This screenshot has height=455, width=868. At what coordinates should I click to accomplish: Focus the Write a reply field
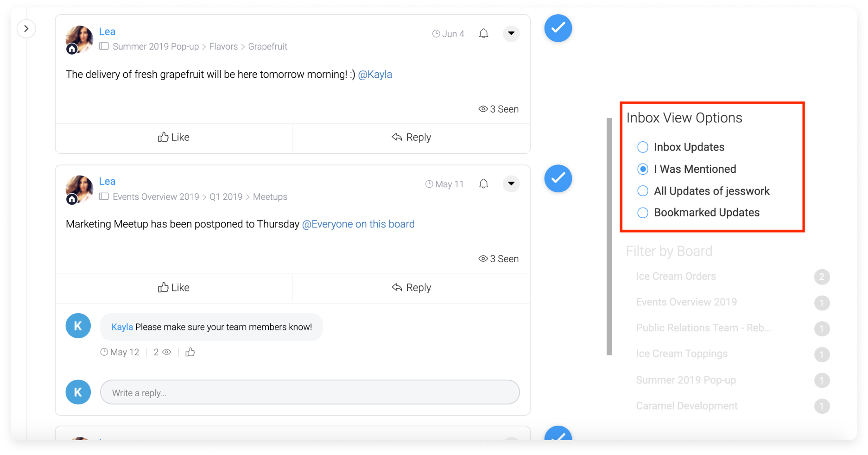pyautogui.click(x=310, y=392)
